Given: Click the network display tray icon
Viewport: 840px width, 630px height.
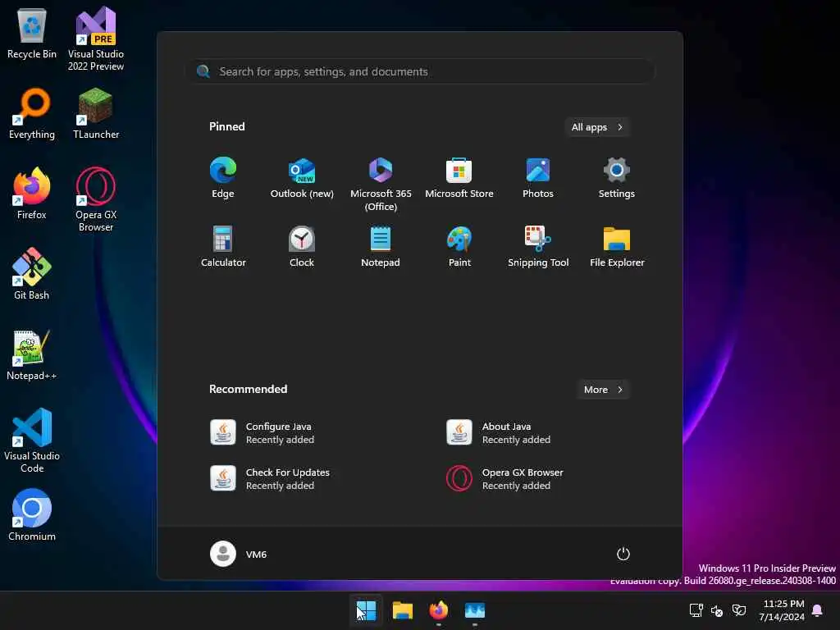Looking at the screenshot, I should click(x=696, y=610).
